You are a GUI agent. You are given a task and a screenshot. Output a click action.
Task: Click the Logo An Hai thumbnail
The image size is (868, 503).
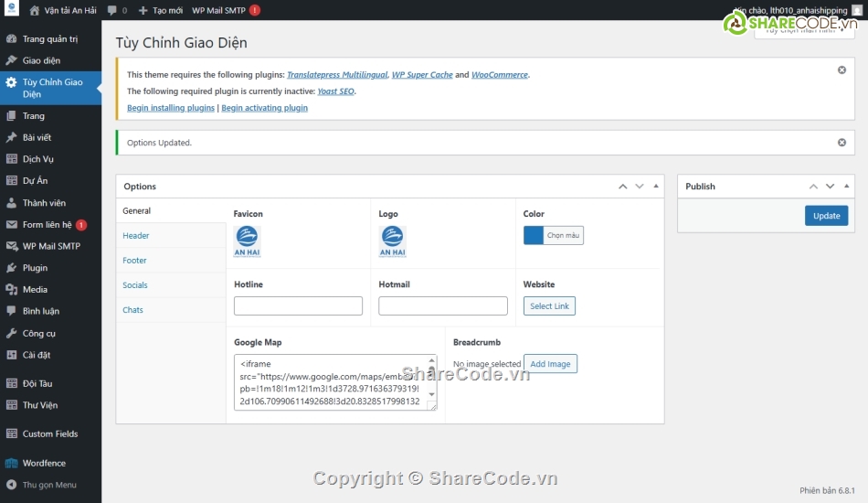393,241
